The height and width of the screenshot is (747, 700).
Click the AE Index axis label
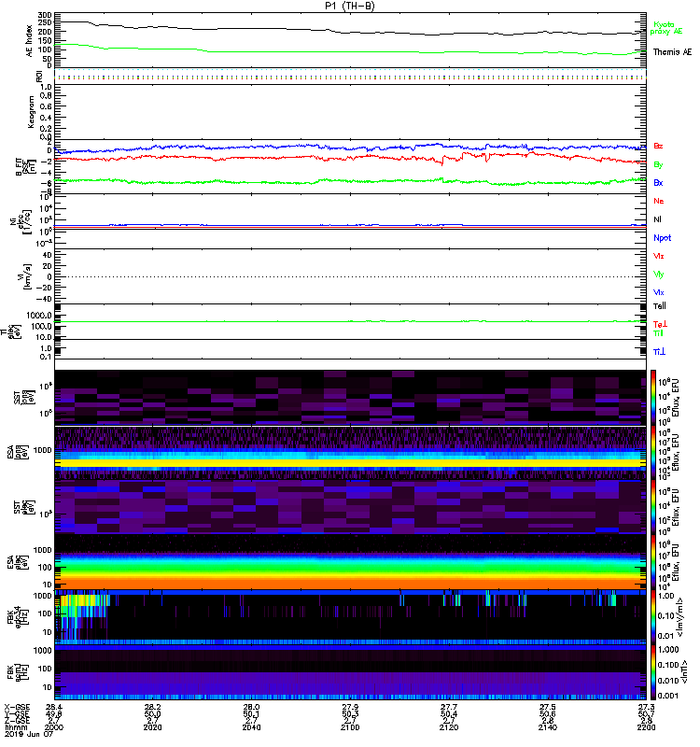click(x=29, y=41)
